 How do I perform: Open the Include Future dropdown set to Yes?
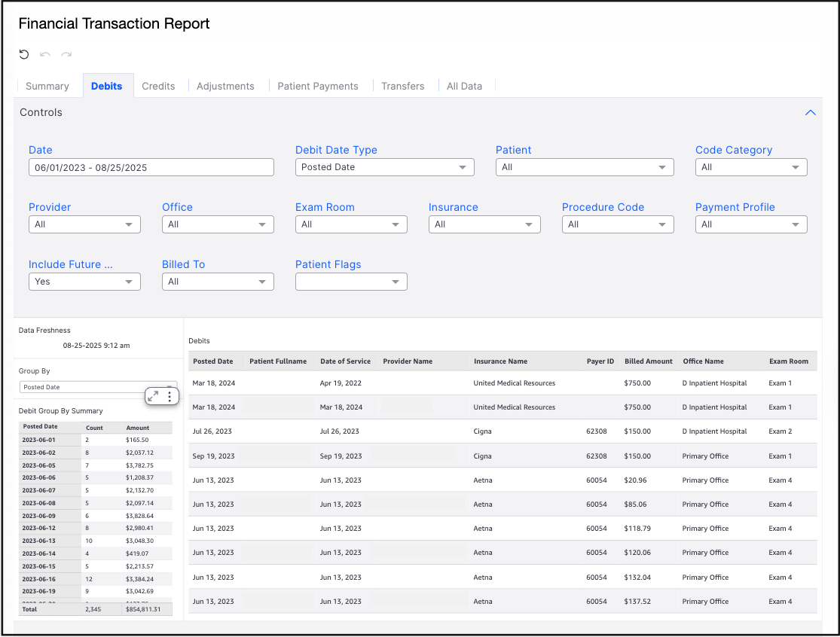pyautogui.click(x=84, y=282)
